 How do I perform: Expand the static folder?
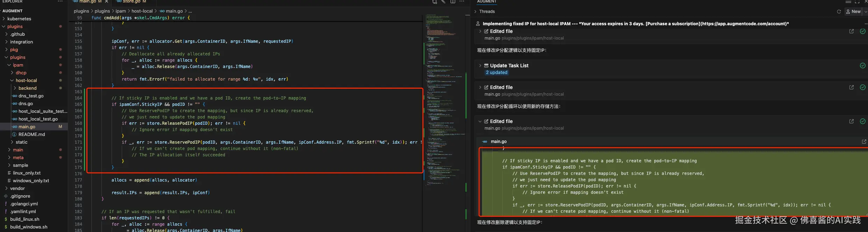(34, 142)
